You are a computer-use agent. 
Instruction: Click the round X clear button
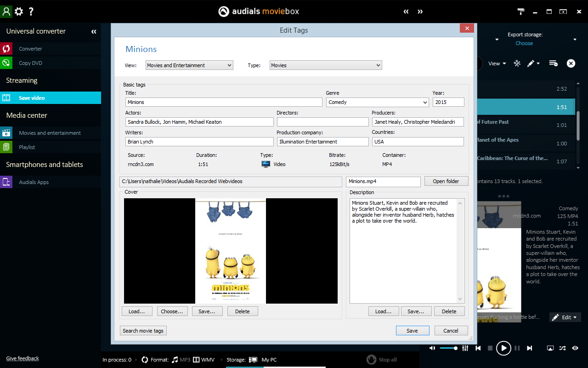tap(571, 63)
